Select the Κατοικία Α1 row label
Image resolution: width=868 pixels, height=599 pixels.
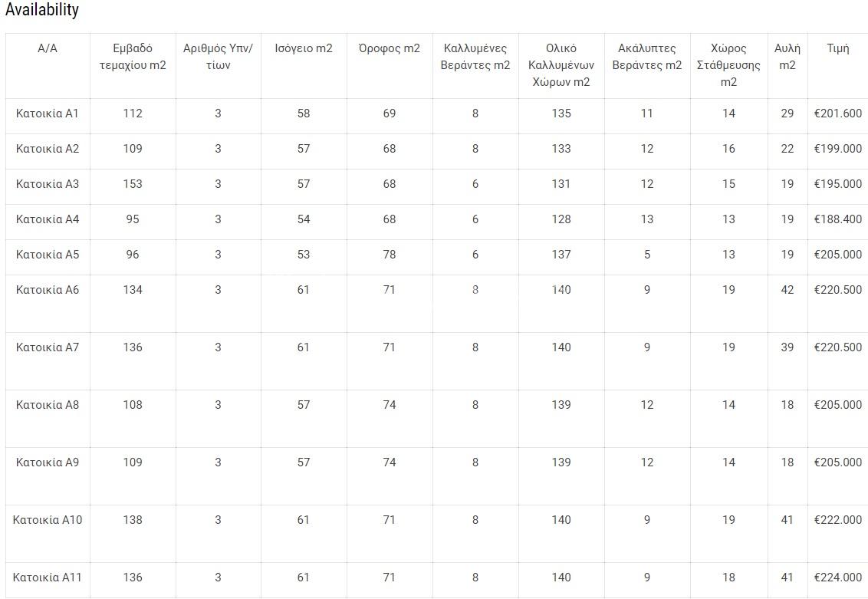pyautogui.click(x=48, y=114)
